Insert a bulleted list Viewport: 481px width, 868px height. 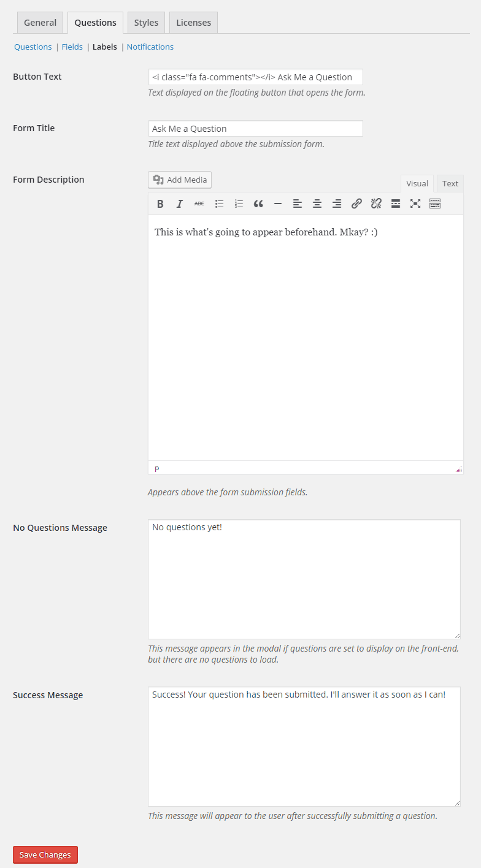[x=219, y=204]
